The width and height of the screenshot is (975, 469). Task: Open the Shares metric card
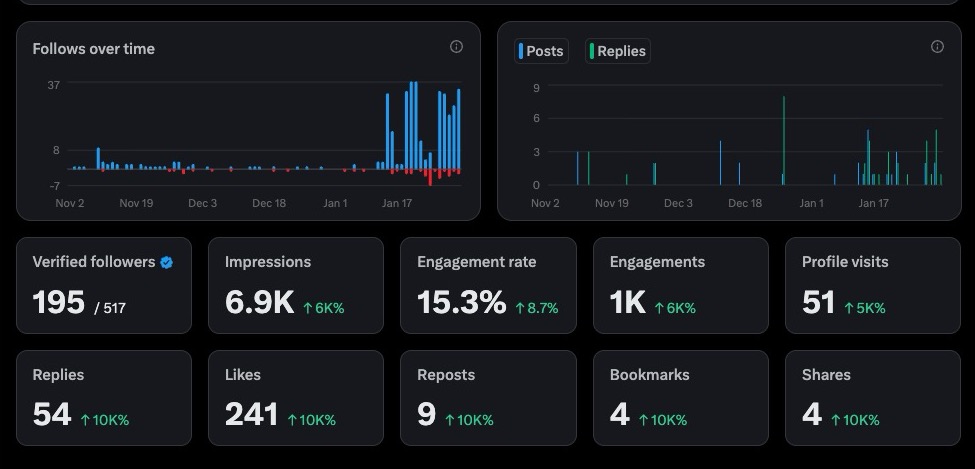[x=873, y=398]
